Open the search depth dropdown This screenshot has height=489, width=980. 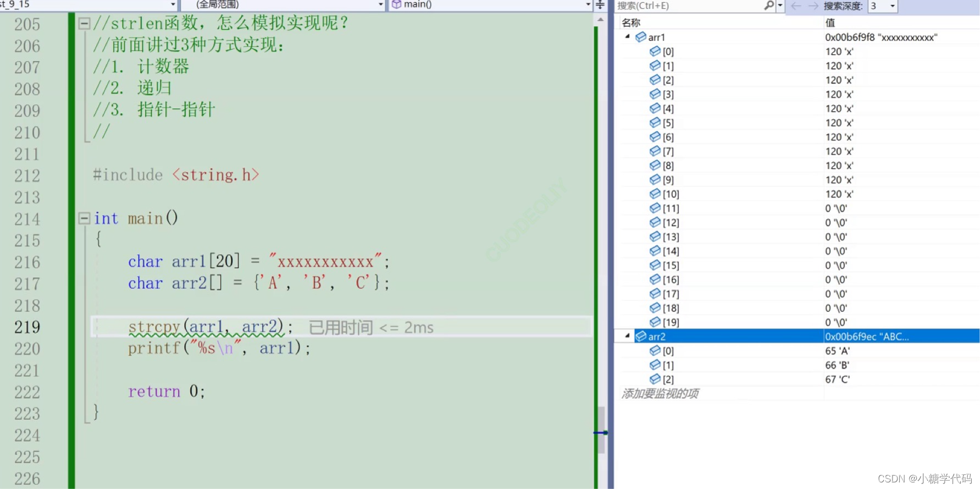pyautogui.click(x=893, y=6)
